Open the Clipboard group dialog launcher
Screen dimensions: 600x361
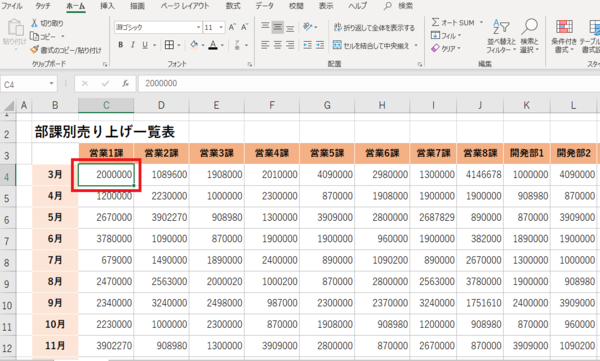[x=104, y=65]
